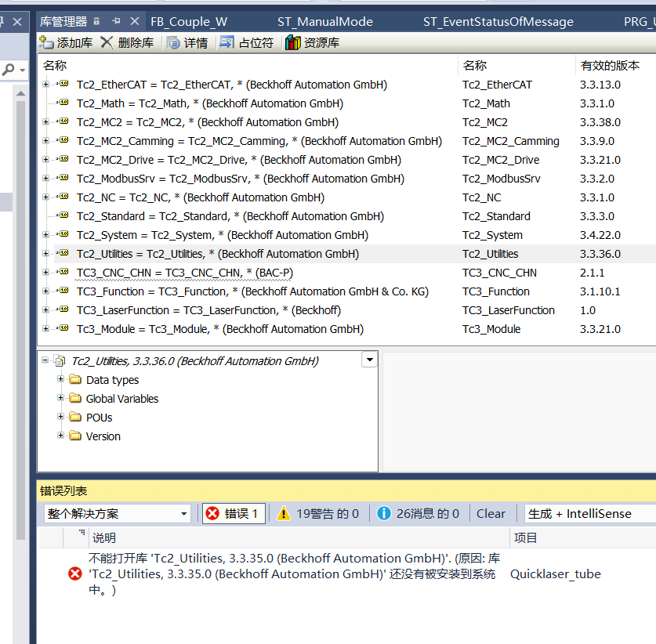Collapse the Tc2_Utilities 3.3.36.0 tree root
656x644 pixels.
45,360
